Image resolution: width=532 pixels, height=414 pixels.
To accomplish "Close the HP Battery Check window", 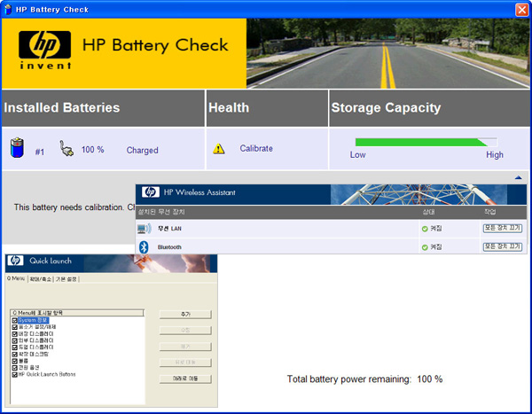I will click(521, 10).
